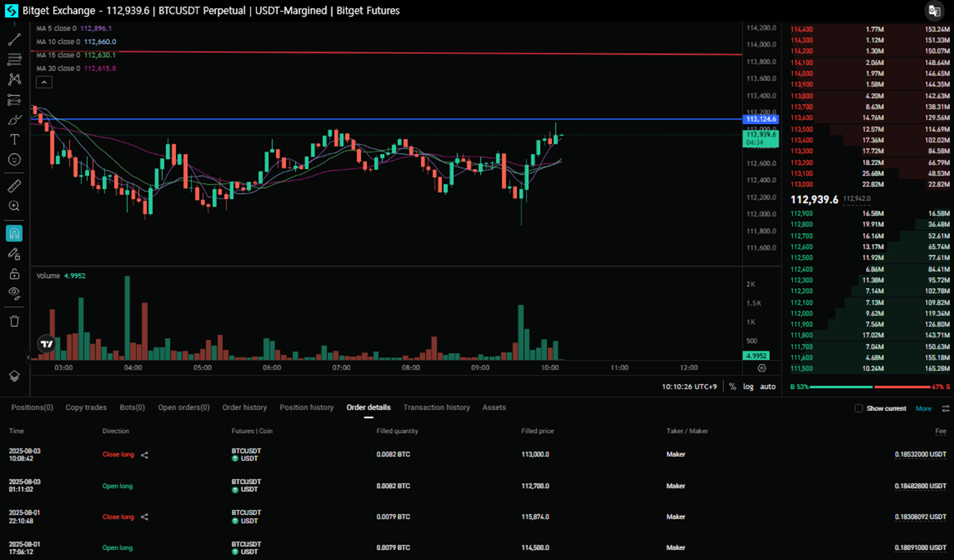Switch to the Open orders(0) tab

(184, 407)
